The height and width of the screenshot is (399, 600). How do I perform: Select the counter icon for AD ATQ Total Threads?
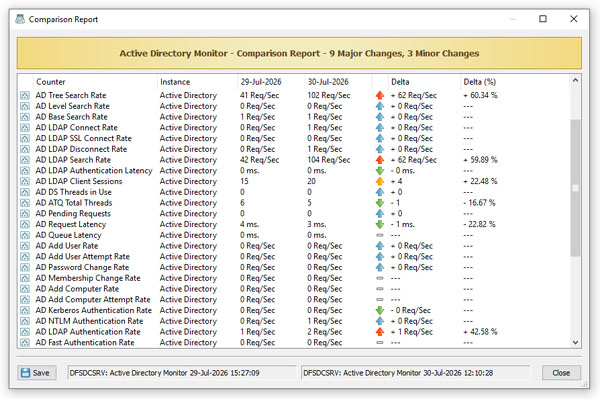coord(25,203)
